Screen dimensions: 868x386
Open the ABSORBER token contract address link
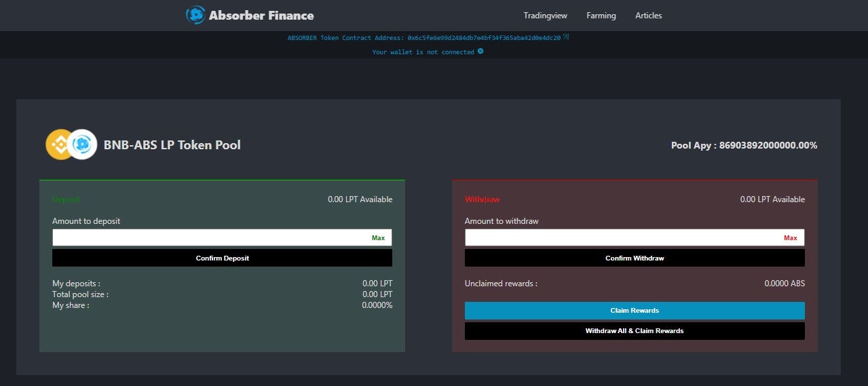coord(424,38)
